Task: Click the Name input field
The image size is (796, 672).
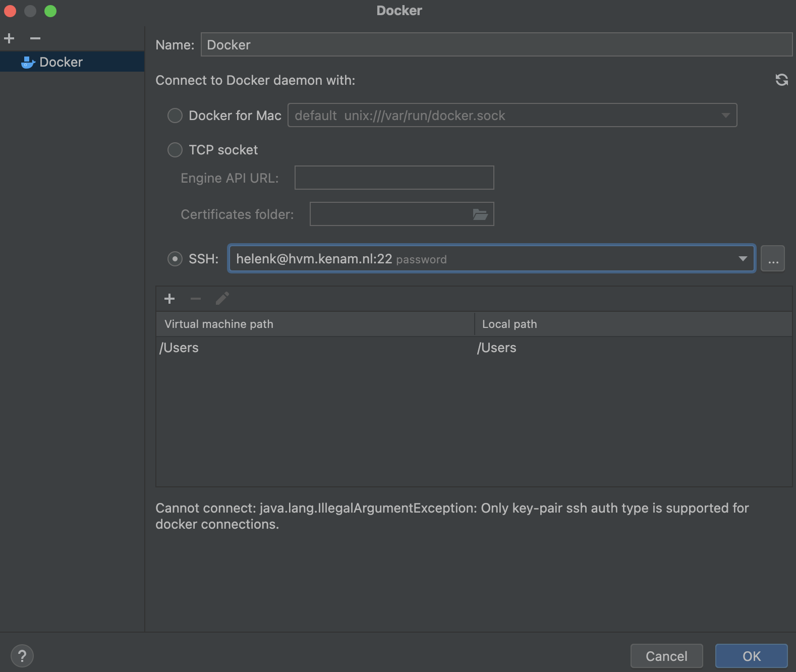Action: [x=496, y=44]
